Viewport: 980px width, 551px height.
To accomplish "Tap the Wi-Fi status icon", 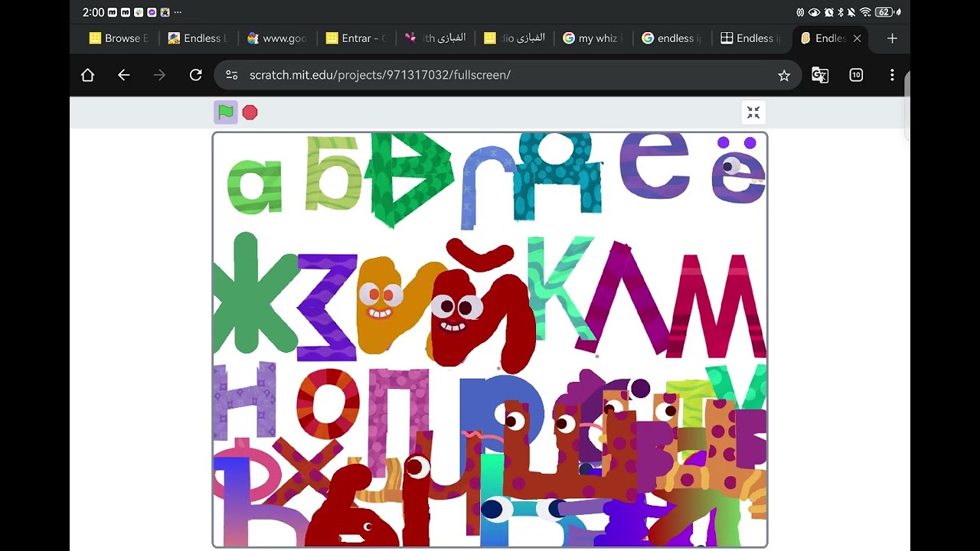I will point(865,12).
